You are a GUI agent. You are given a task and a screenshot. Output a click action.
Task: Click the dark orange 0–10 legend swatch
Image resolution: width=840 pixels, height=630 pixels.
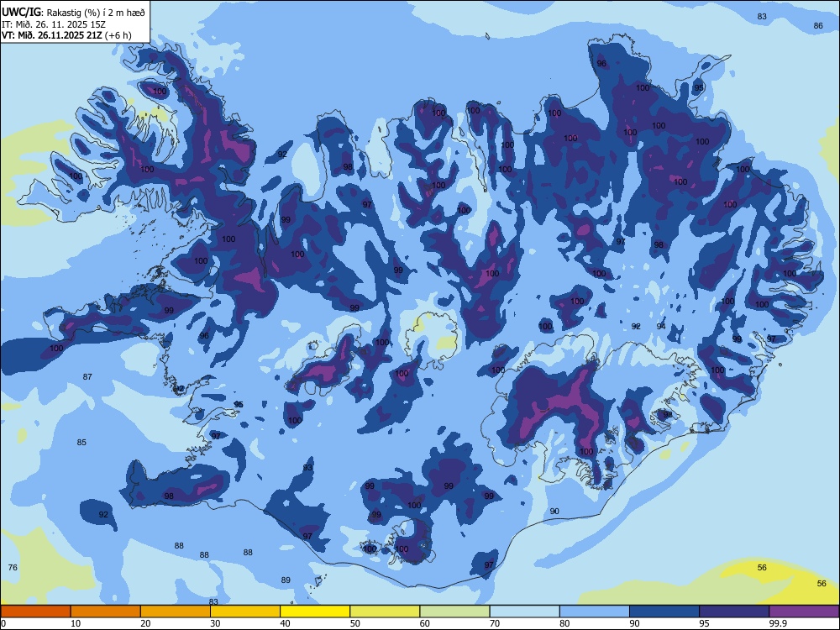(35, 612)
